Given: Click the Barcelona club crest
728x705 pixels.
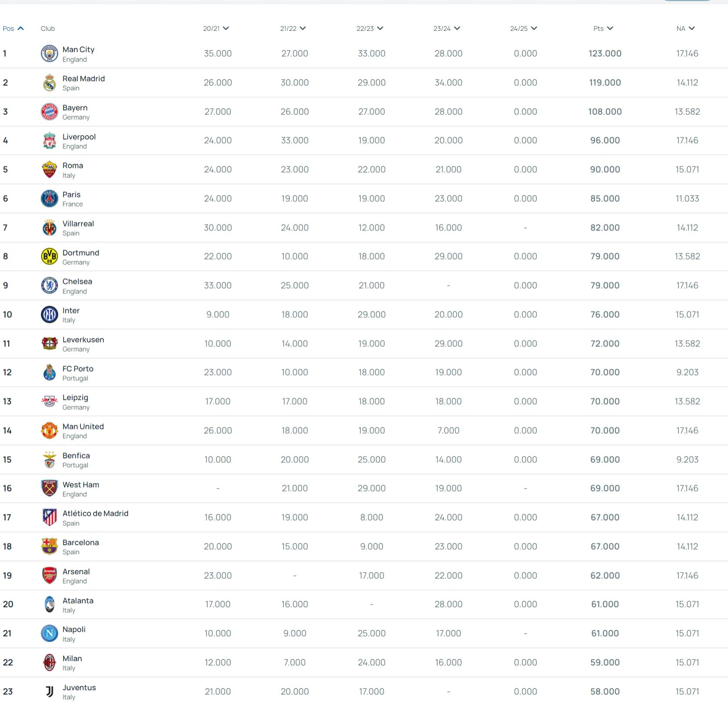Looking at the screenshot, I should pyautogui.click(x=50, y=546).
